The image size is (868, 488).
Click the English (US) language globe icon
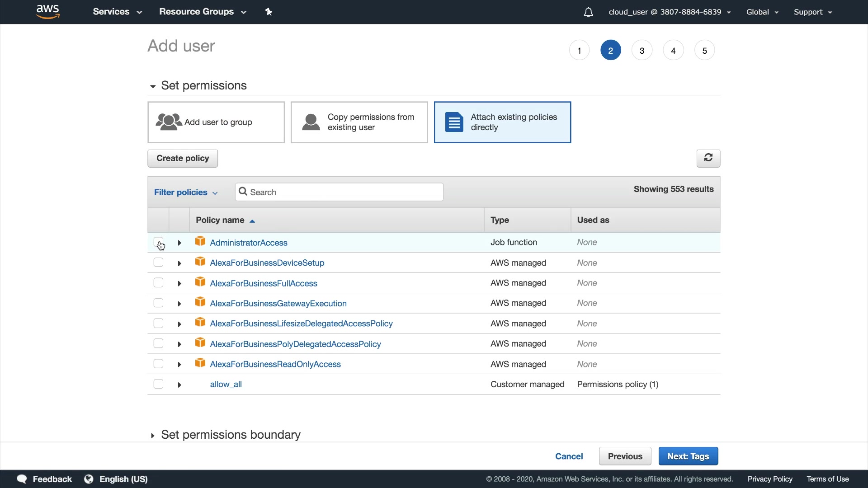(89, 479)
